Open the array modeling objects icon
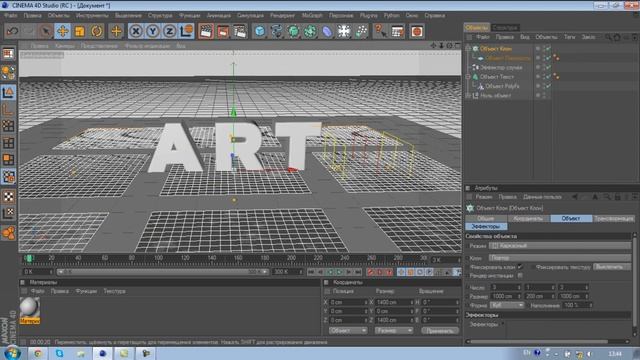Viewport: 640px width, 360px height. point(310,31)
